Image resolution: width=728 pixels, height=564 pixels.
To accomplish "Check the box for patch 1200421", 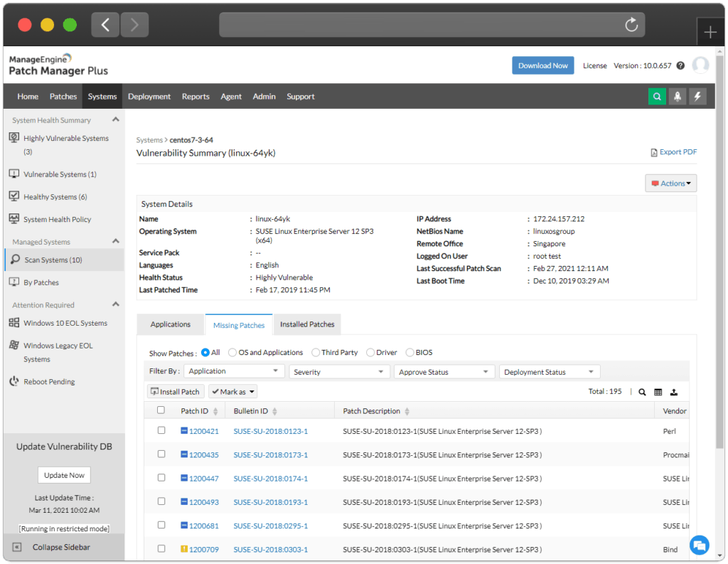I will point(161,430).
